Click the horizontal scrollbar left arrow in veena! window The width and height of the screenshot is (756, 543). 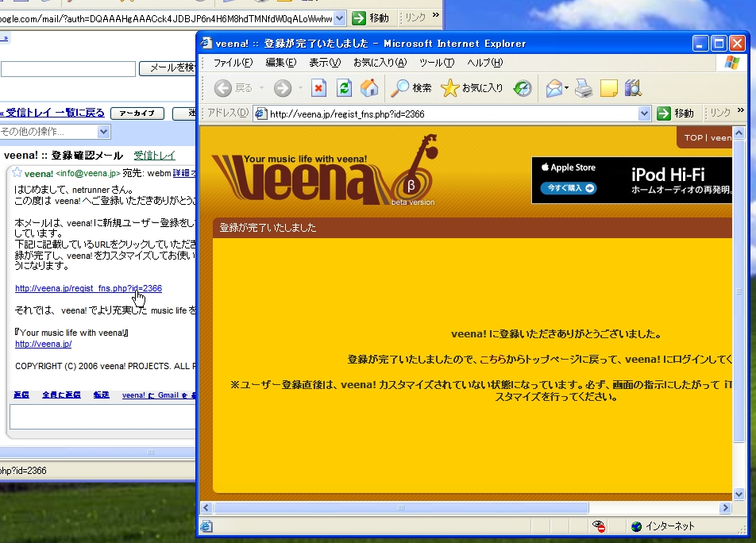point(206,508)
